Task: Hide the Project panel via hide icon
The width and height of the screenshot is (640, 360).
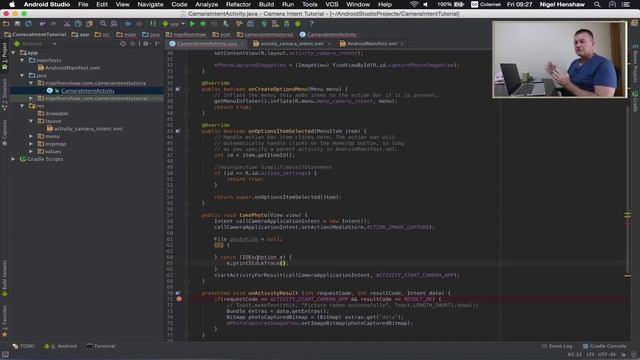Action: click(x=158, y=43)
